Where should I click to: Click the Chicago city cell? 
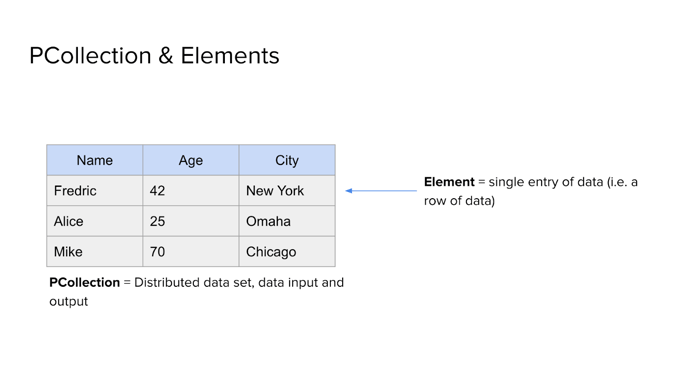(x=287, y=251)
